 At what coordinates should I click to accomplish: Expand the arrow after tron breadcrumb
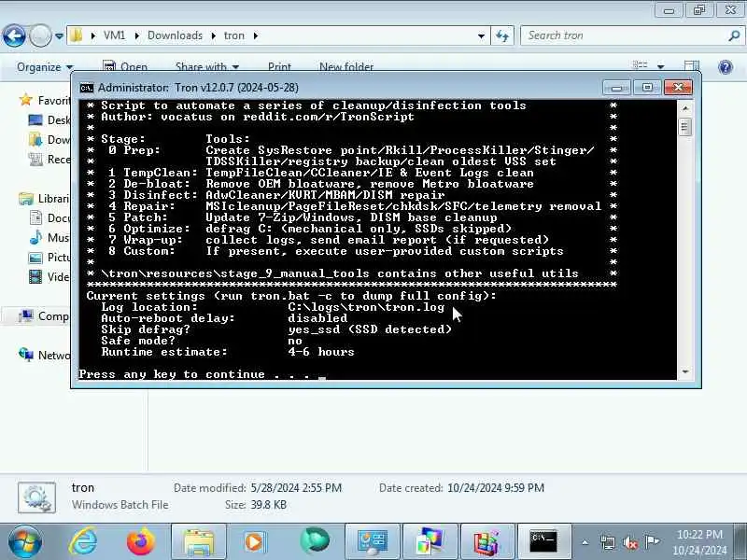click(x=256, y=35)
